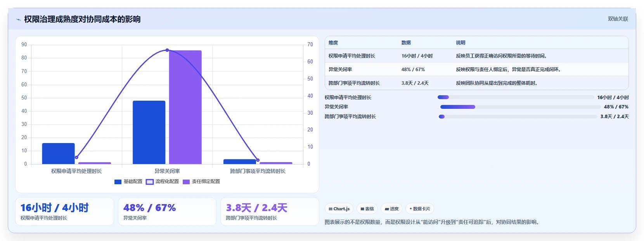The image size is (644, 241).
Task: Click the line point at 权限申请平均处理时长
Action: click(76, 157)
